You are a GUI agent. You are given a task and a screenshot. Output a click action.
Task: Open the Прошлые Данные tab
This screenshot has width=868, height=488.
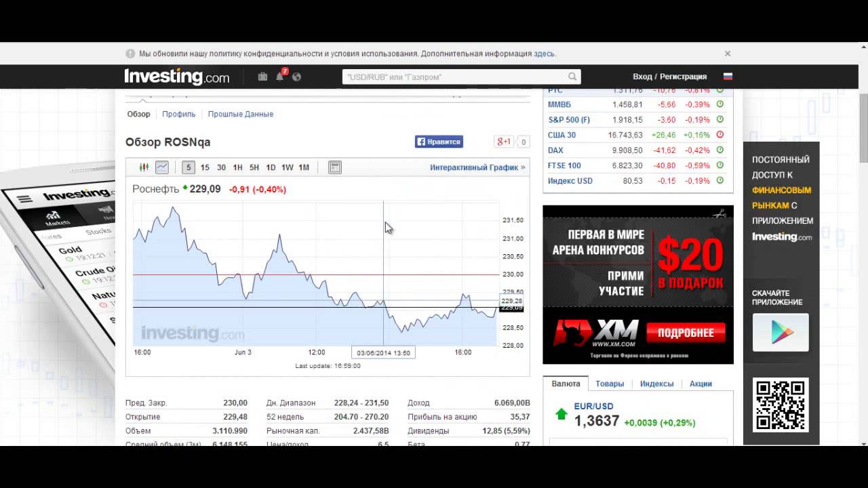tap(241, 114)
